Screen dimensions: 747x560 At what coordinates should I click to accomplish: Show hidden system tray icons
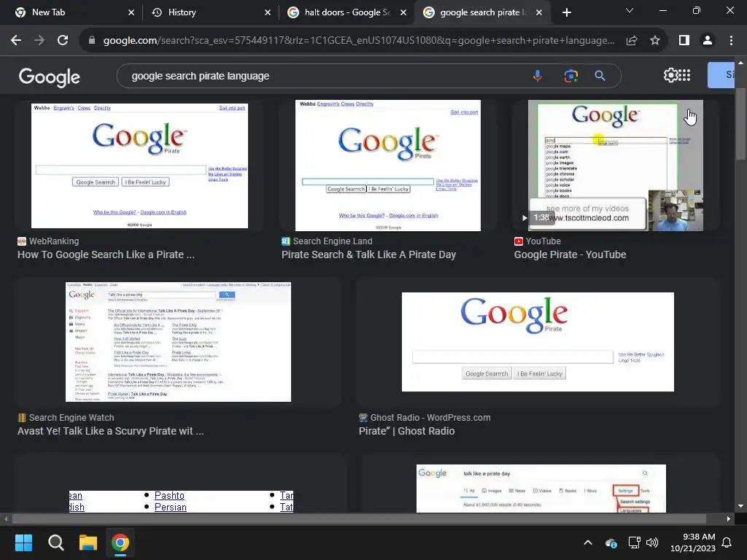(x=588, y=542)
